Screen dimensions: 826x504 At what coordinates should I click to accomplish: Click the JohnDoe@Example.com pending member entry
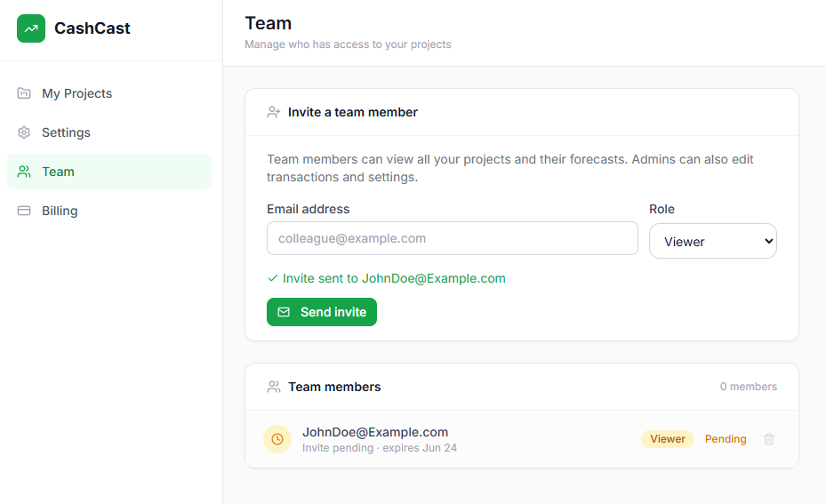(522, 439)
